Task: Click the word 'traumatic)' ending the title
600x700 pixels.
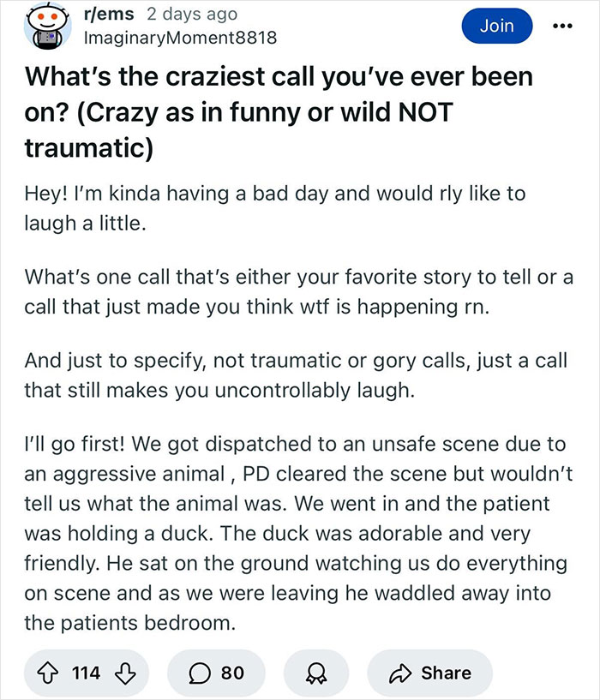Action: (x=89, y=148)
